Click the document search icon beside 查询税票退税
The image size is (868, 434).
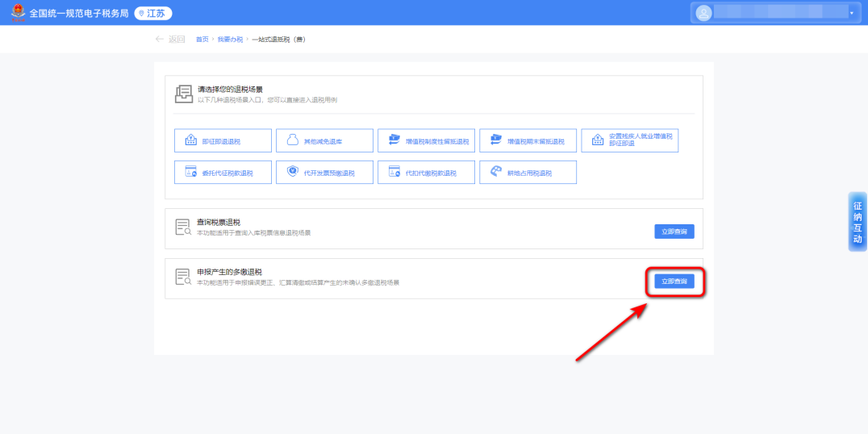point(183,227)
